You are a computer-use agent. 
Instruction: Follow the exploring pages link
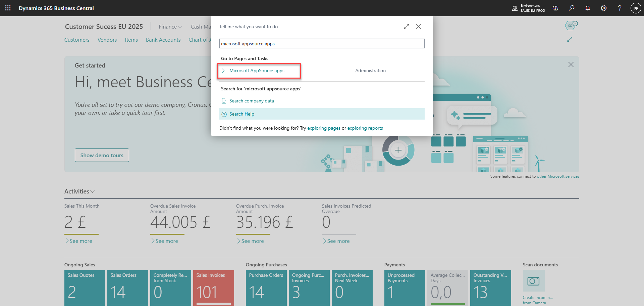click(324, 128)
